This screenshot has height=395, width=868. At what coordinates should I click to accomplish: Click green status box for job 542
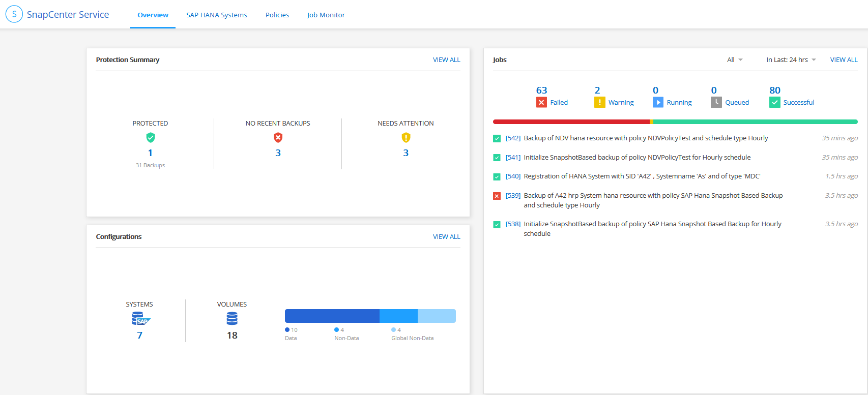497,139
